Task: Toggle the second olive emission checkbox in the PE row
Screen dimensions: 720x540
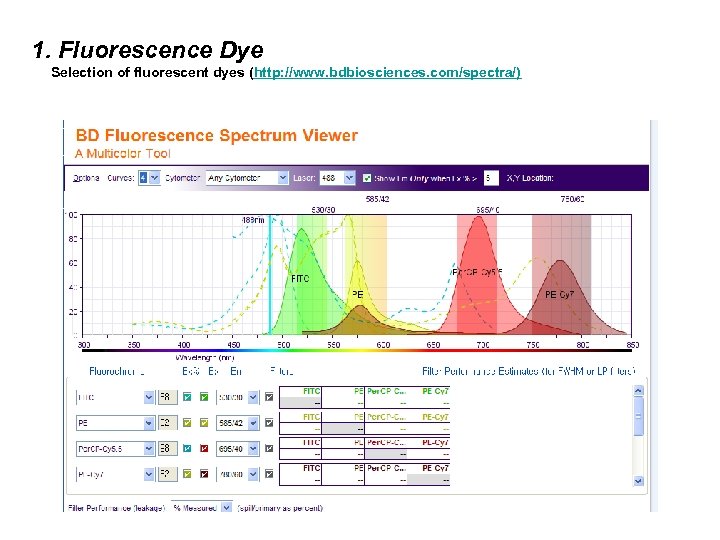Action: pyautogui.click(x=204, y=423)
